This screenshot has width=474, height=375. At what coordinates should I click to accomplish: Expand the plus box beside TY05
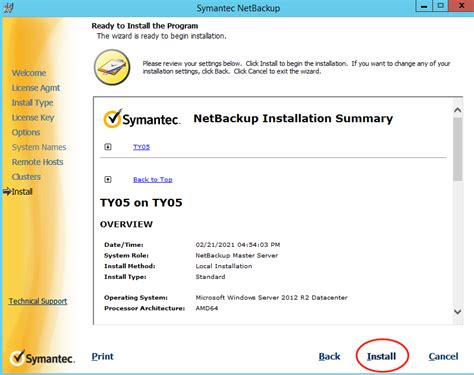pyautogui.click(x=108, y=147)
